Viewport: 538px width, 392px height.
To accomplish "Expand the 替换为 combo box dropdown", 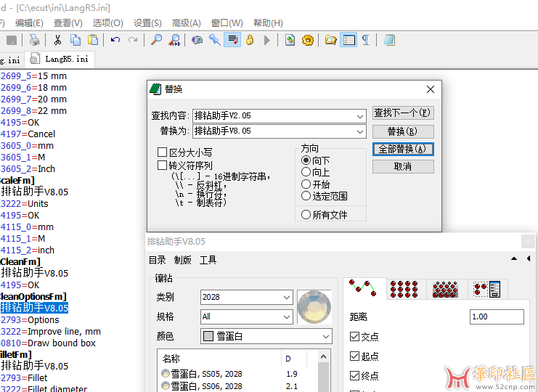I will click(x=359, y=131).
